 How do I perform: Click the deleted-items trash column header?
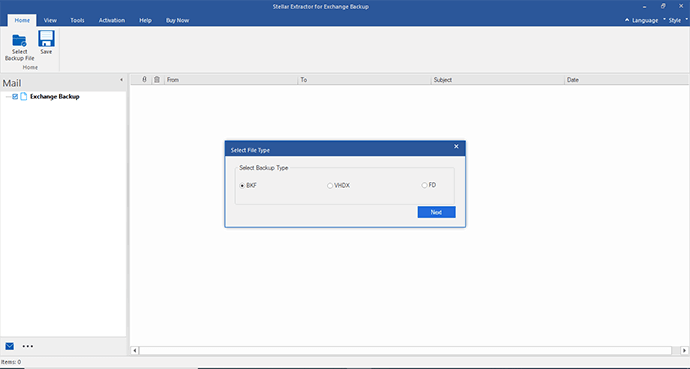pyautogui.click(x=157, y=80)
